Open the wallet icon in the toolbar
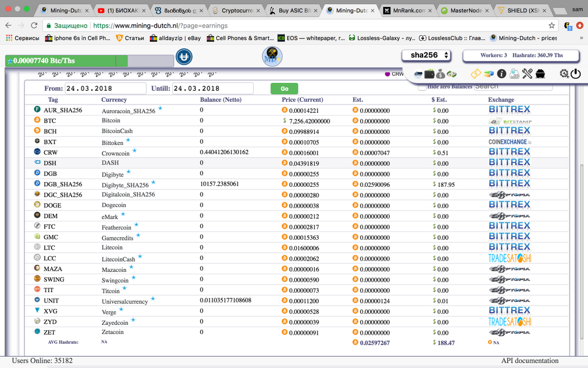Image resolution: width=588 pixels, height=368 pixels. [x=430, y=74]
